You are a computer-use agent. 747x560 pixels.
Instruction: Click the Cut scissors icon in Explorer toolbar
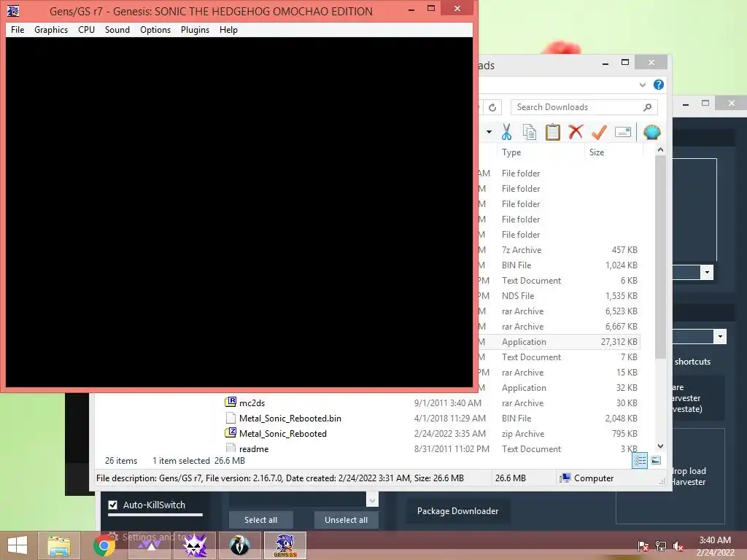pyautogui.click(x=506, y=132)
